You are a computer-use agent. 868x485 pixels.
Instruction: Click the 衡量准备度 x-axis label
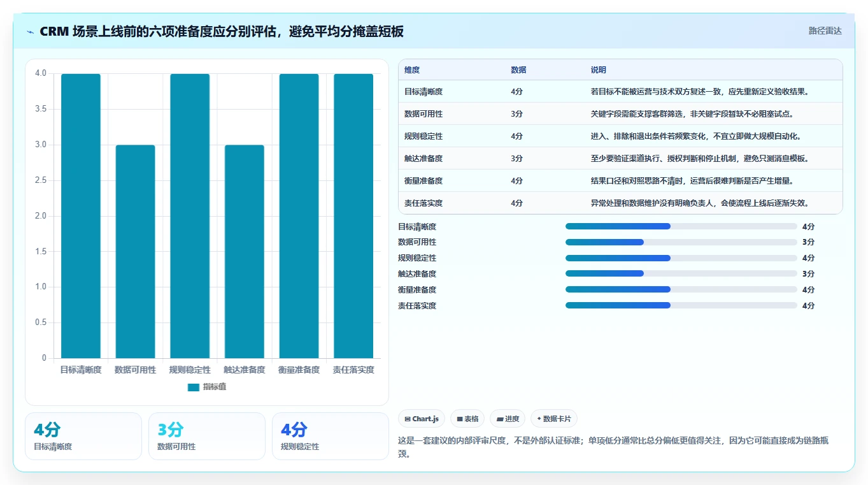click(299, 370)
